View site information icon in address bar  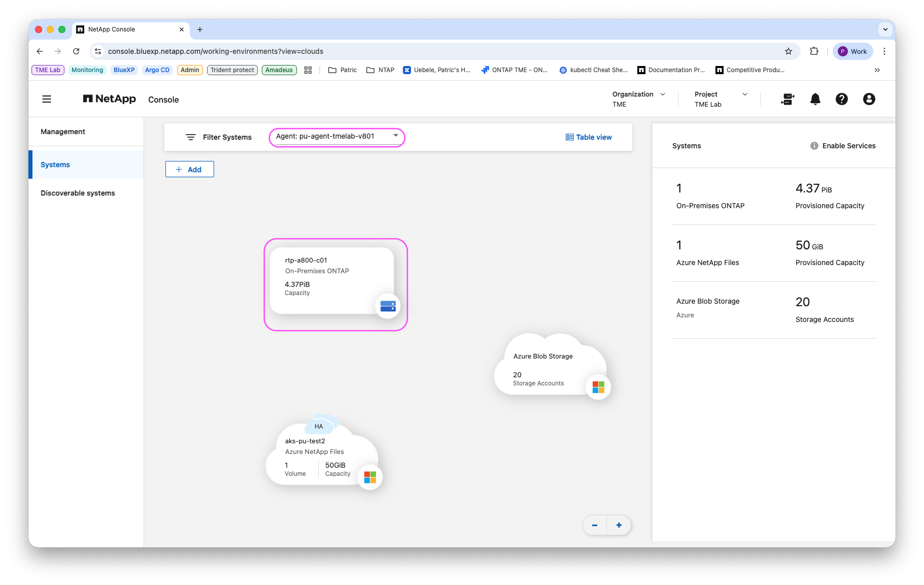coord(98,51)
